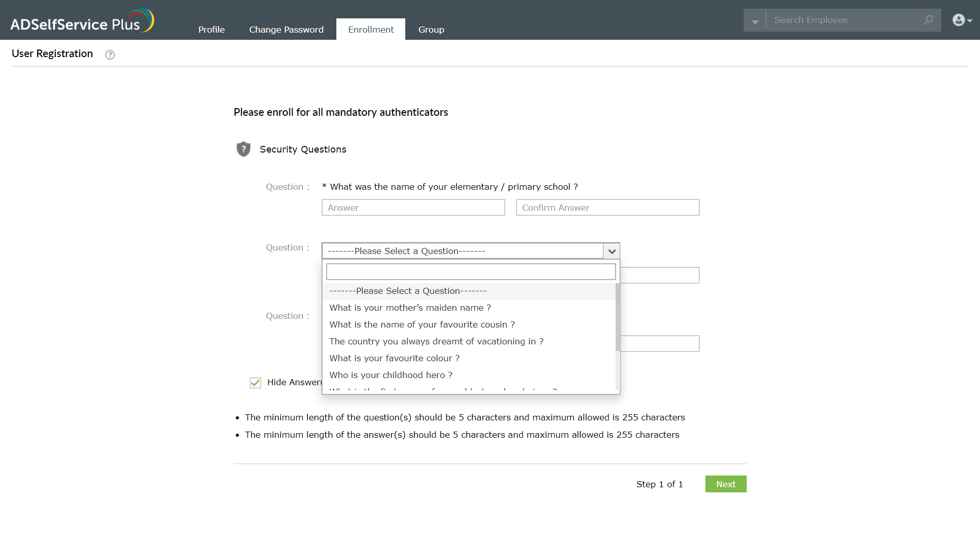980x551 pixels.
Task: Expand the search filter dropdown arrow
Action: tap(755, 21)
